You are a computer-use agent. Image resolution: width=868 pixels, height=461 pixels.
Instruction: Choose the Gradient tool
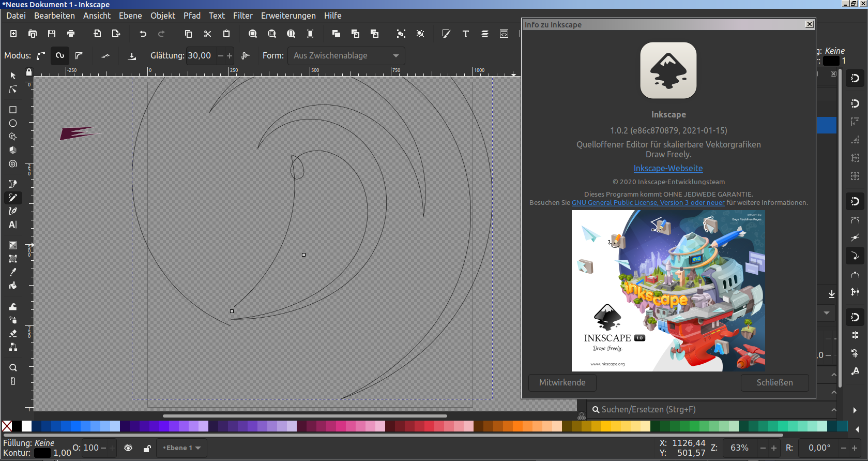[13, 245]
